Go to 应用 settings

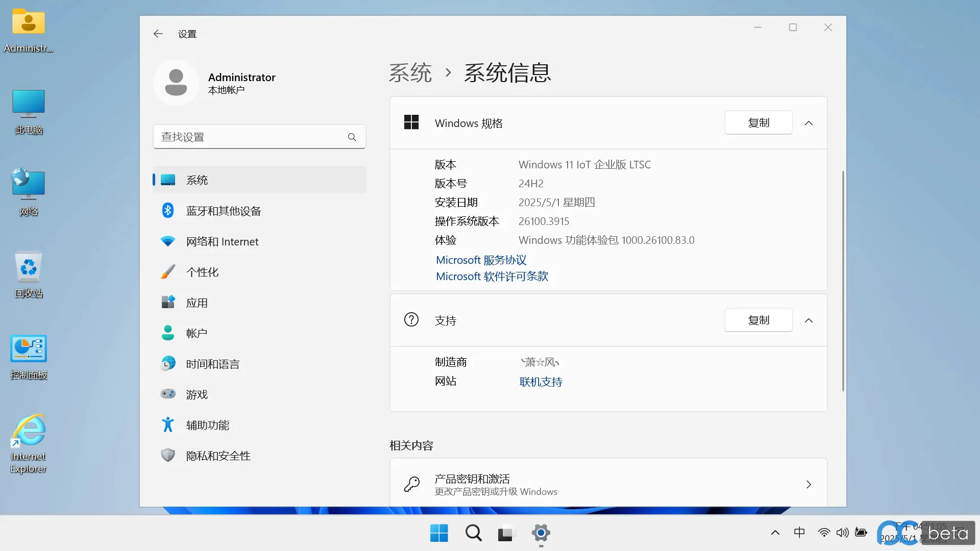[x=259, y=303]
